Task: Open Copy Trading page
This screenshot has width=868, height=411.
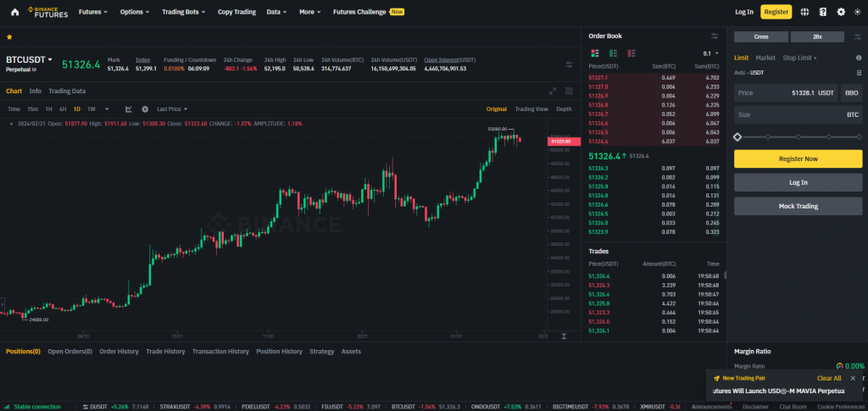Action: (236, 12)
